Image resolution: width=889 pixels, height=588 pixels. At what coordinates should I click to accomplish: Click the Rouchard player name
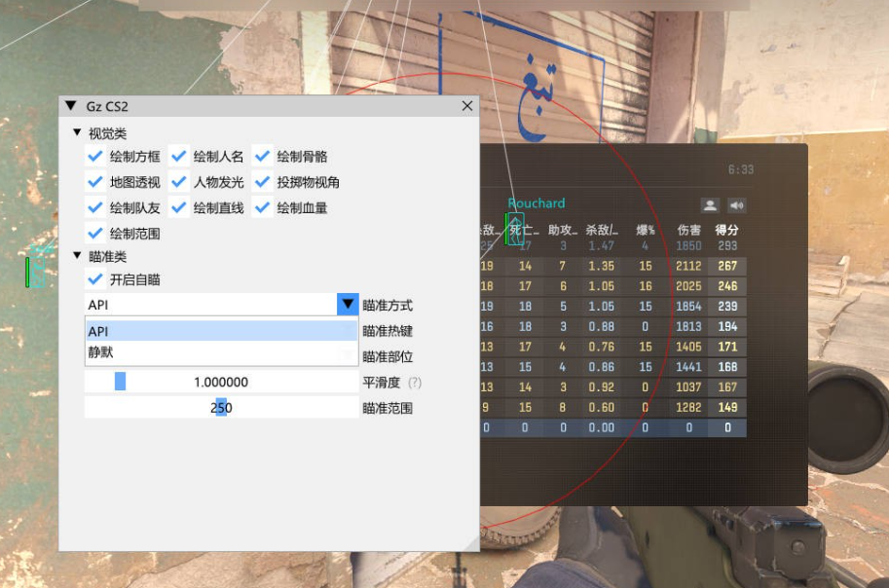coord(536,203)
